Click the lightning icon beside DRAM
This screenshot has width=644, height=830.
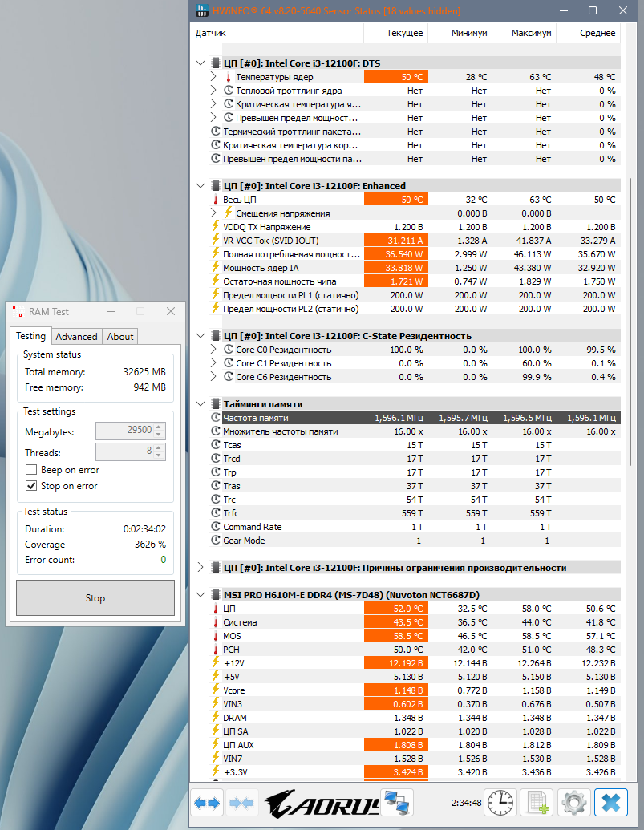216,717
